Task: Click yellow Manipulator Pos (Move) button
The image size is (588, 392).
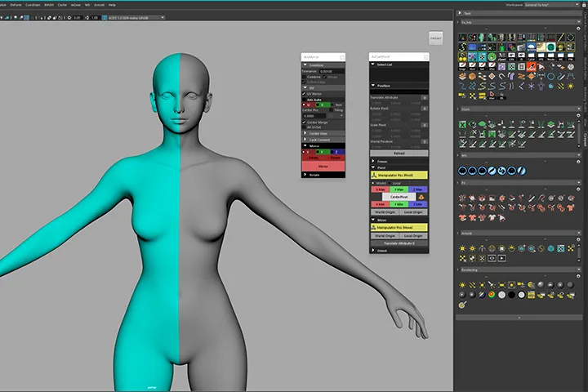Action: pyautogui.click(x=399, y=228)
